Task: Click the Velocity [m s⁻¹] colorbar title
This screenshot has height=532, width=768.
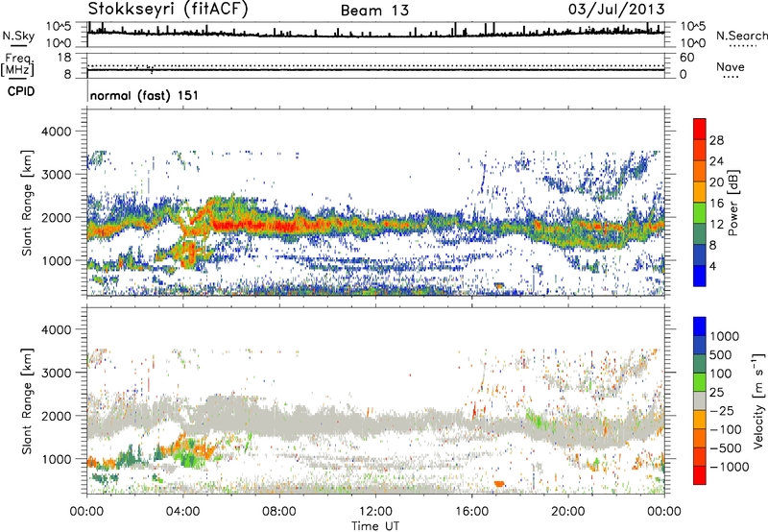Action: (758, 401)
